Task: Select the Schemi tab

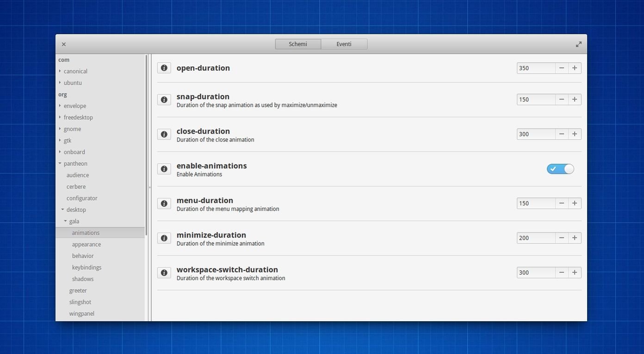Action: tap(297, 44)
